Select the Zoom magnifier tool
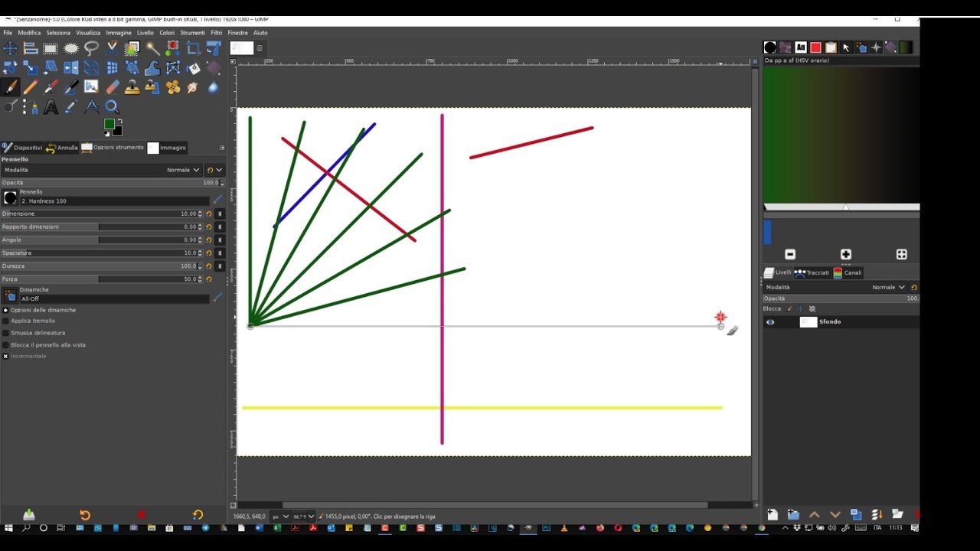Viewport: 980px width, 551px height. 112,107
